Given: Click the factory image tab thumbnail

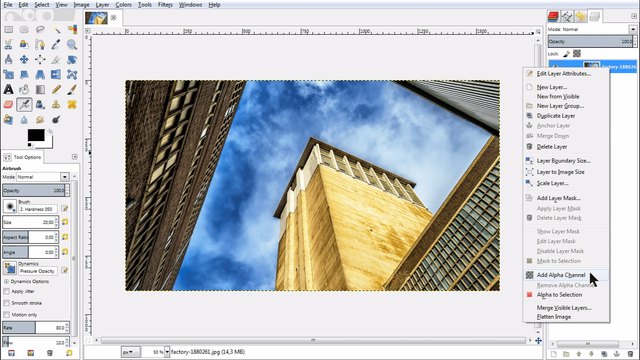Looking at the screenshot, I should point(96,18).
